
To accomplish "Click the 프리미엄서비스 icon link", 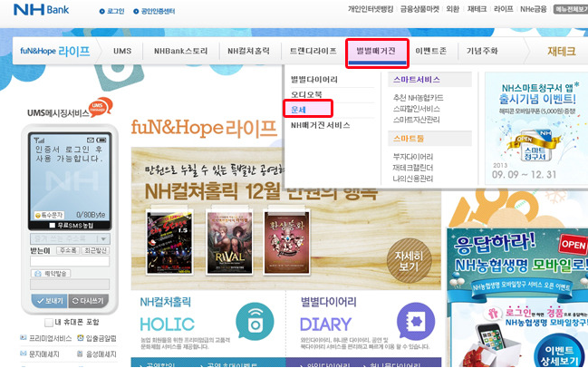I will (24, 338).
